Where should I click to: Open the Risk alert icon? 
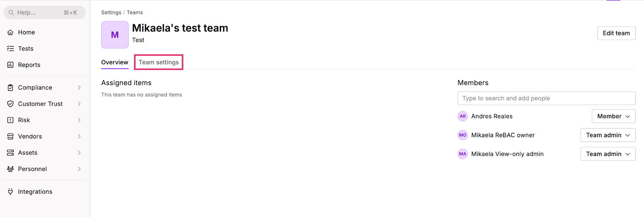[11, 120]
